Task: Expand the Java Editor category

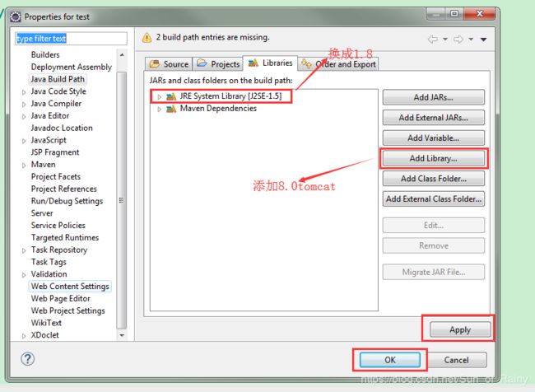Action: [x=24, y=117]
